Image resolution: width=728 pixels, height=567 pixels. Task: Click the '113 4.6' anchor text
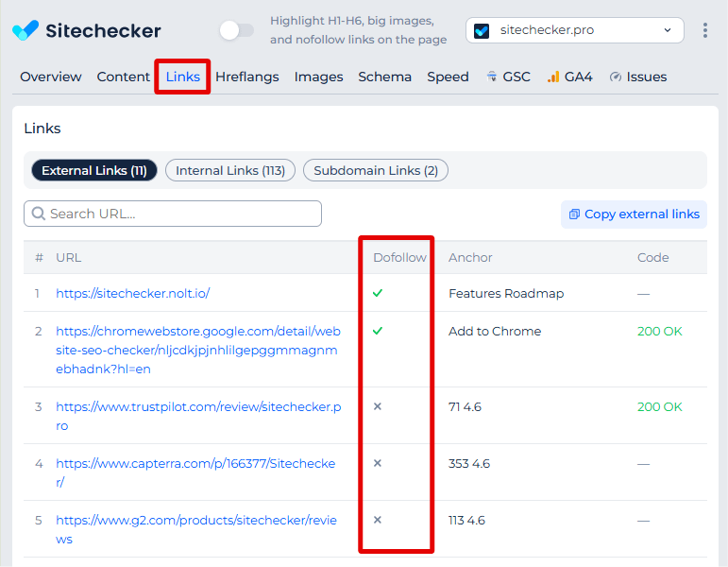click(466, 520)
